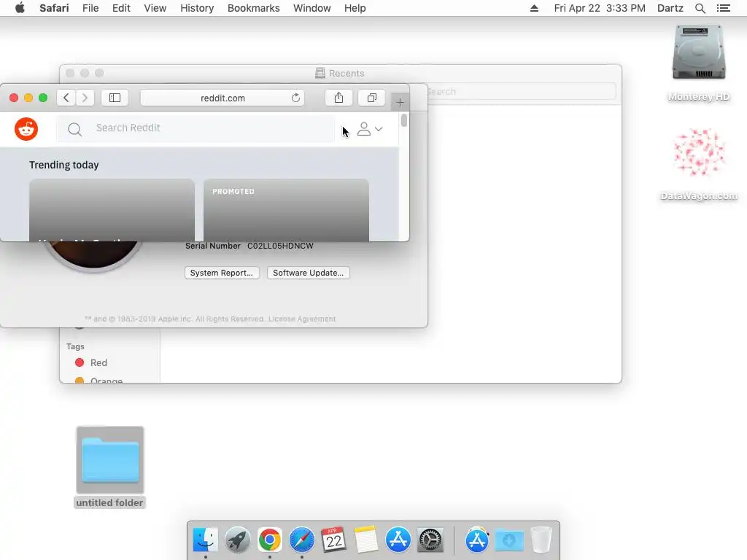Add a new Safari tab with plus button
Viewport: 747px width, 560px height.
pos(400,102)
